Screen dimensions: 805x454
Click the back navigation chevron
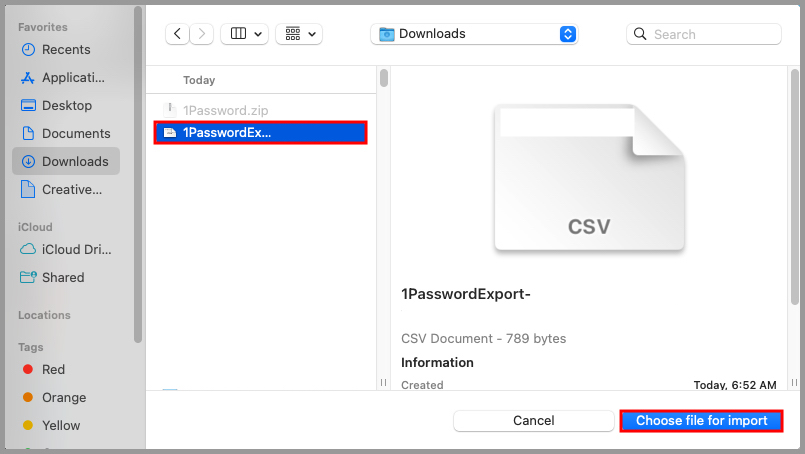(178, 34)
